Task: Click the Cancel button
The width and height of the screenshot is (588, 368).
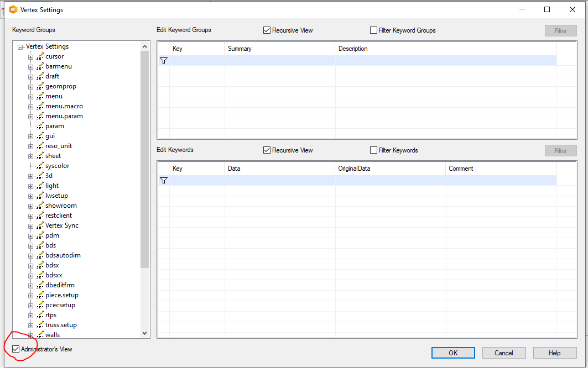Action: 504,353
